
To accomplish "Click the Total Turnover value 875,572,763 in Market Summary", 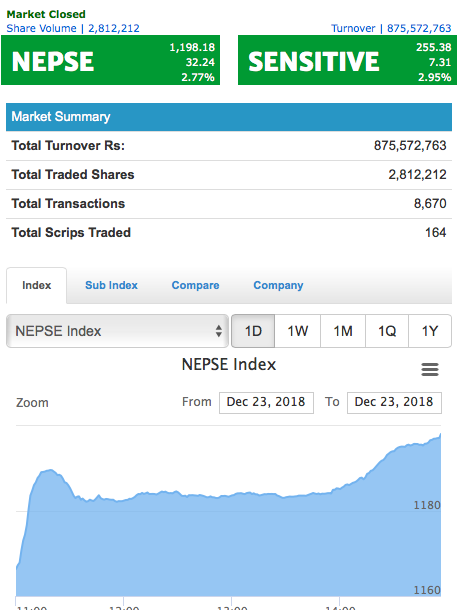I will [410, 145].
